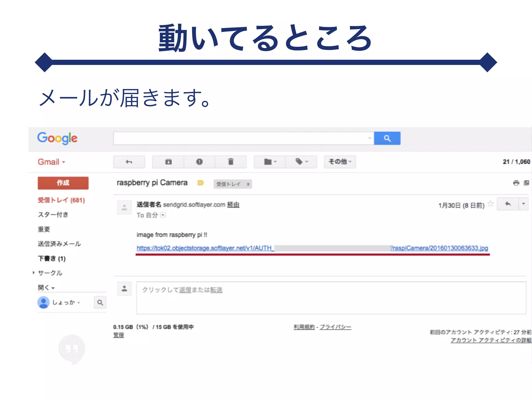This screenshot has height=399, width=532.
Task: Open 利用規約 terms link
Action: tap(304, 327)
